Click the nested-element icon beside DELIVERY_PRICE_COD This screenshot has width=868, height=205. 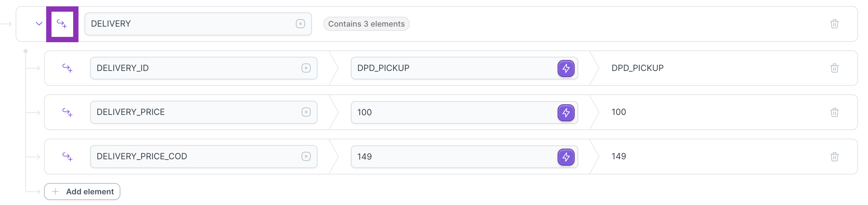(67, 156)
